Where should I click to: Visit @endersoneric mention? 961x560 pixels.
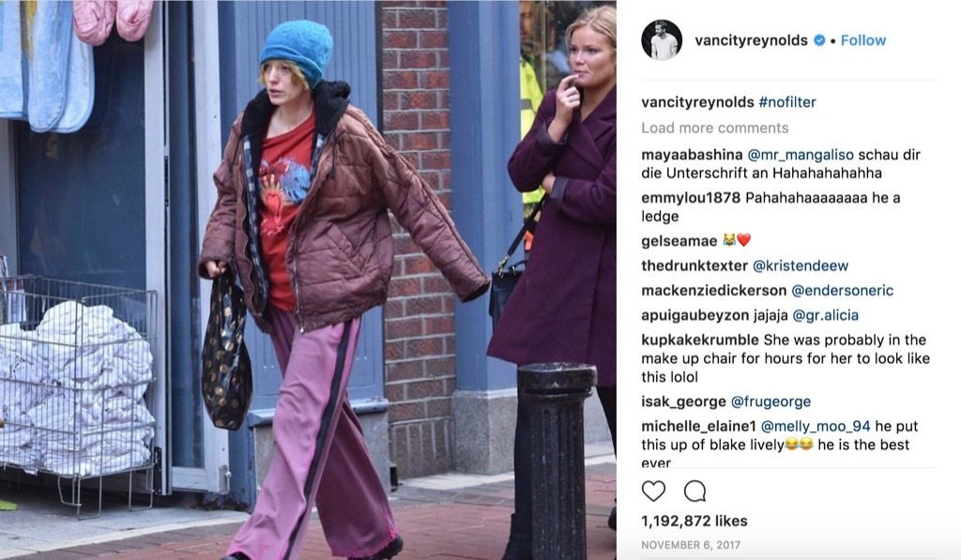(842, 291)
